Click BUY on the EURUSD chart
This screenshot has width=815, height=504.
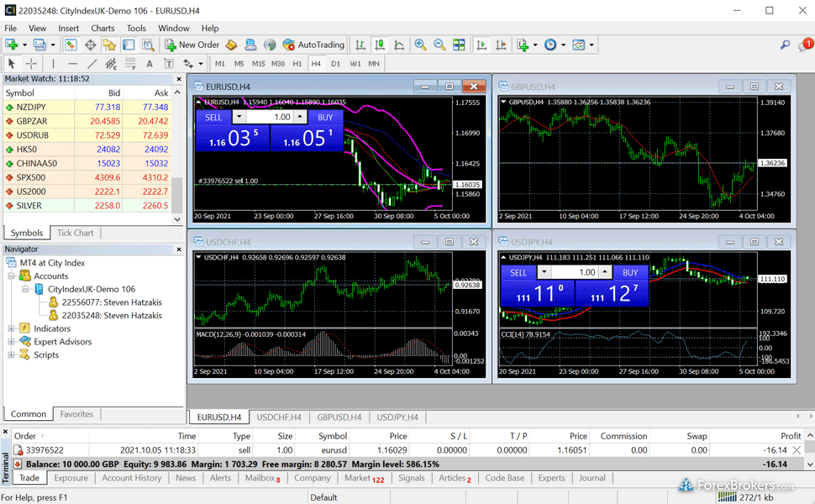point(325,118)
